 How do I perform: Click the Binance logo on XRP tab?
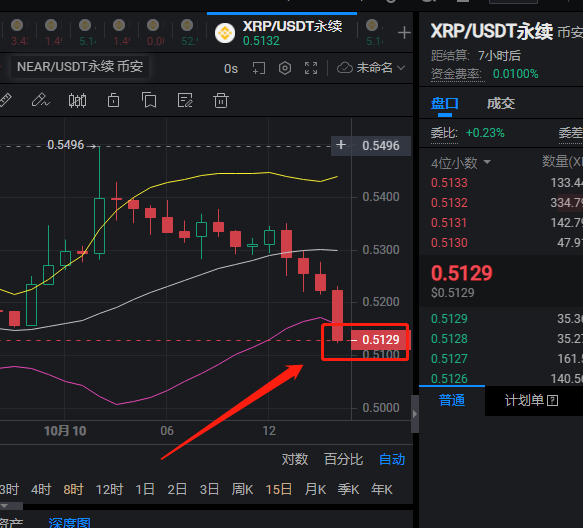225,33
